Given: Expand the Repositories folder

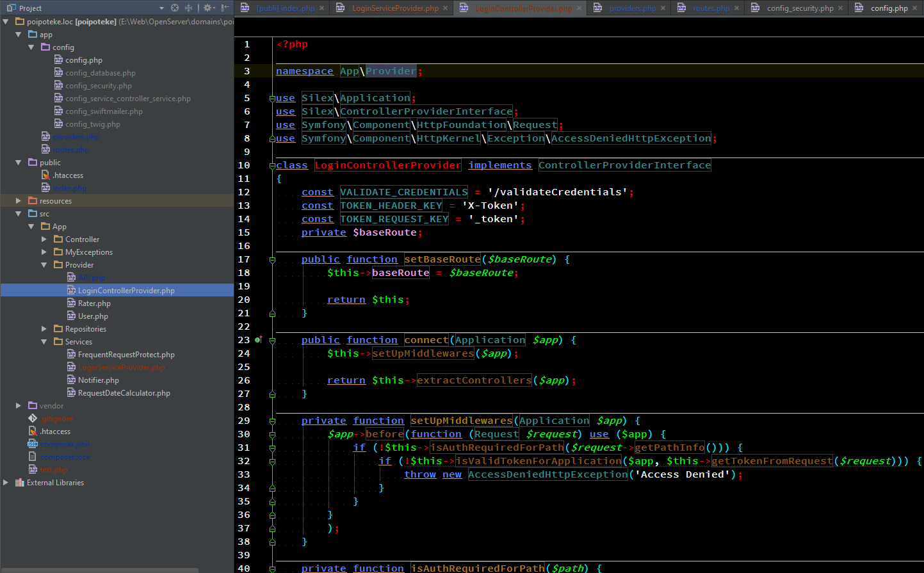Looking at the screenshot, I should click(44, 328).
